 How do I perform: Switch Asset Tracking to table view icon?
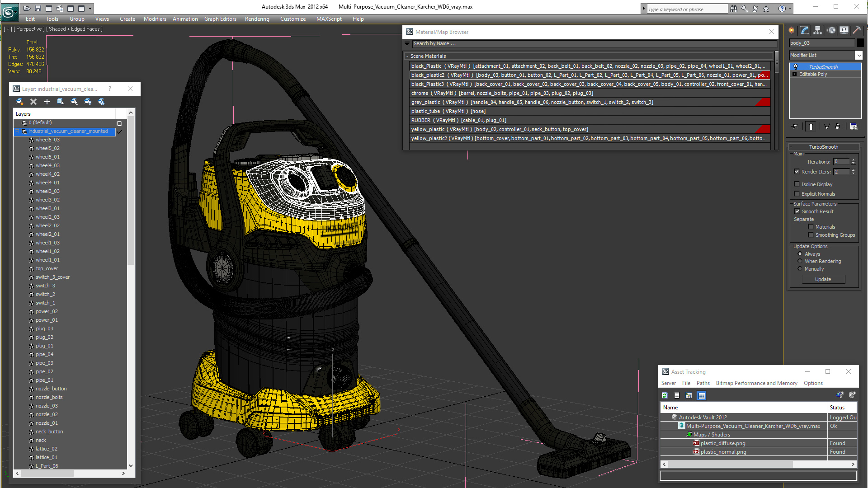point(702,395)
